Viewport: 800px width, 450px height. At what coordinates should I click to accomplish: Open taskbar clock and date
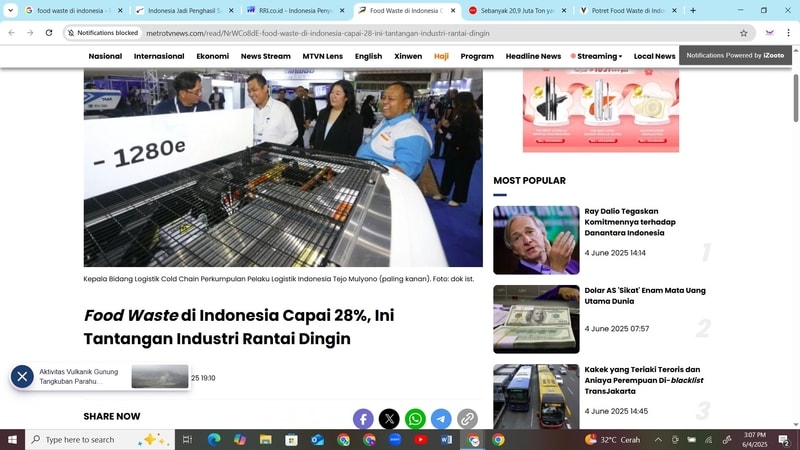click(755, 440)
